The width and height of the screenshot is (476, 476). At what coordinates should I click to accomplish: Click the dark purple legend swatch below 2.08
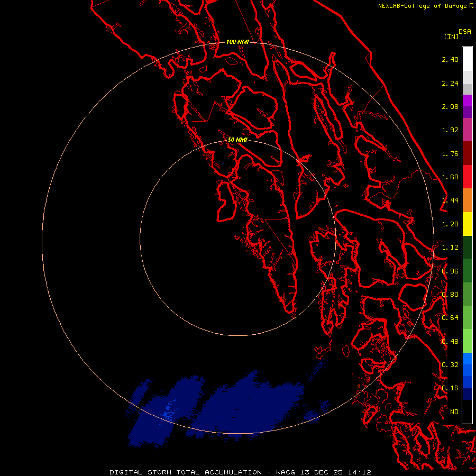click(467, 112)
